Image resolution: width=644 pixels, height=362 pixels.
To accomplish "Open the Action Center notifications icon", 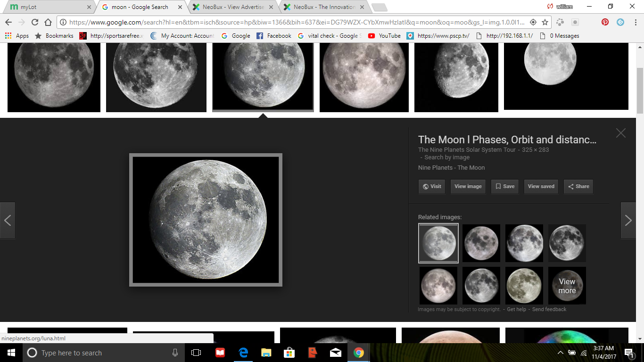I will 629,353.
